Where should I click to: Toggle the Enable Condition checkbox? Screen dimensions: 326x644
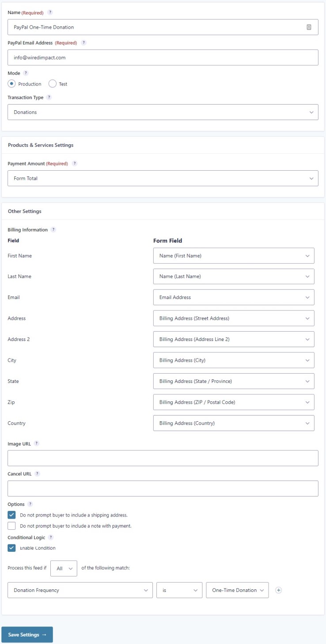[12, 548]
